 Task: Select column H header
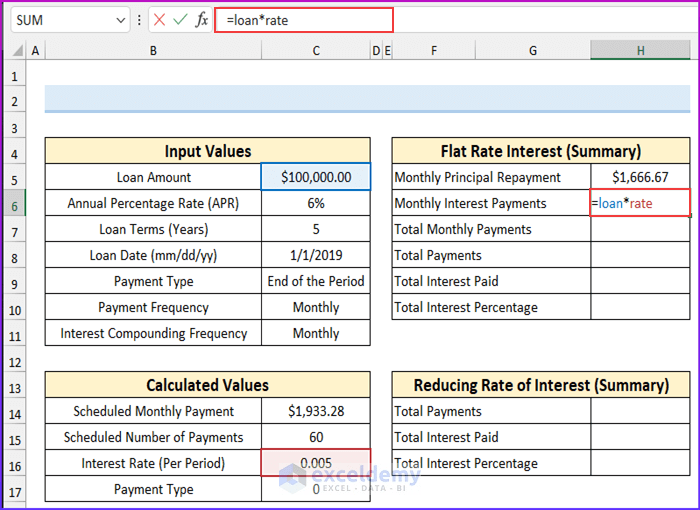coord(640,50)
